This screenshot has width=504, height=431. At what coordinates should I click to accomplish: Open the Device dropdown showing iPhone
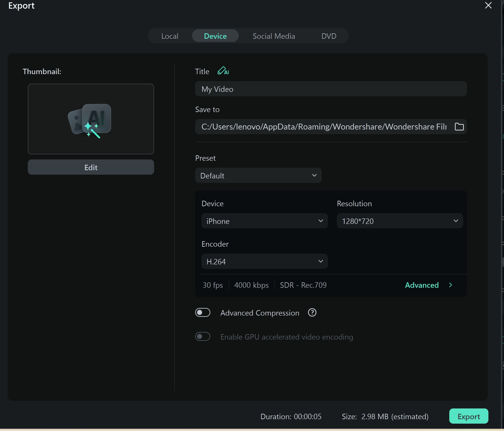click(264, 221)
